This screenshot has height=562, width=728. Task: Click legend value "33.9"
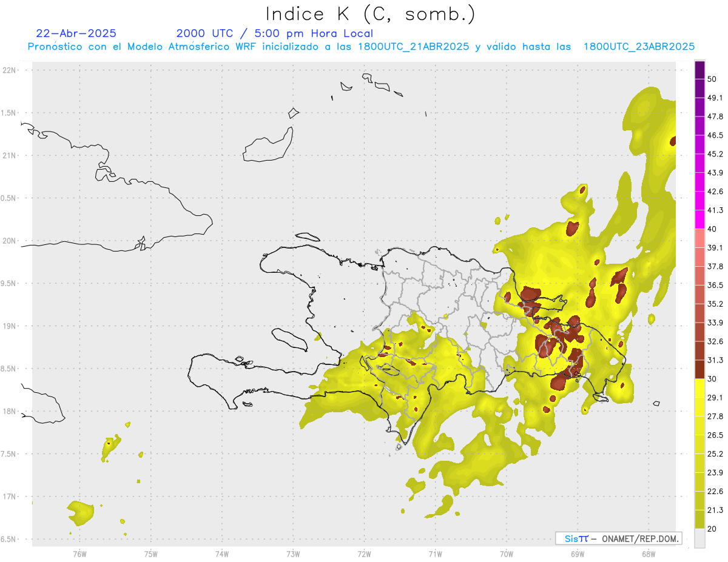click(x=715, y=323)
